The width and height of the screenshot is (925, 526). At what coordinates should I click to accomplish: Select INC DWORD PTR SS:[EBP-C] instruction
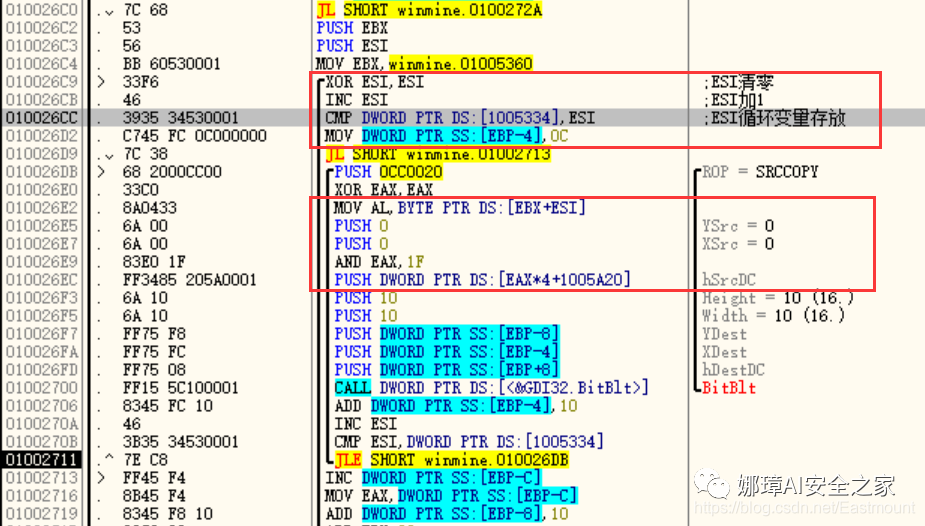pyautogui.click(x=433, y=478)
